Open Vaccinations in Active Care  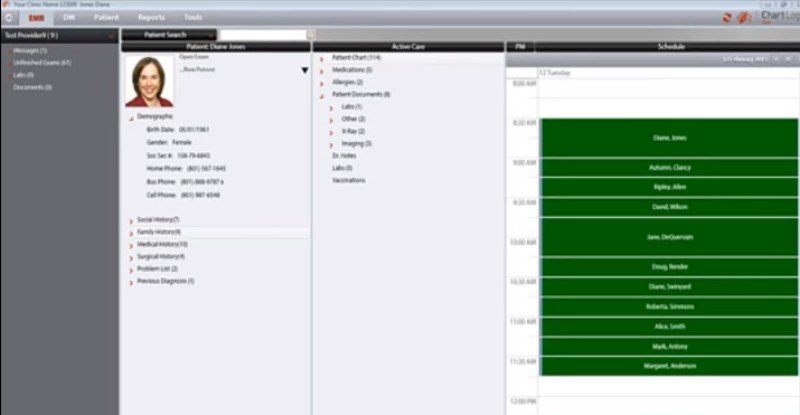[x=349, y=180]
